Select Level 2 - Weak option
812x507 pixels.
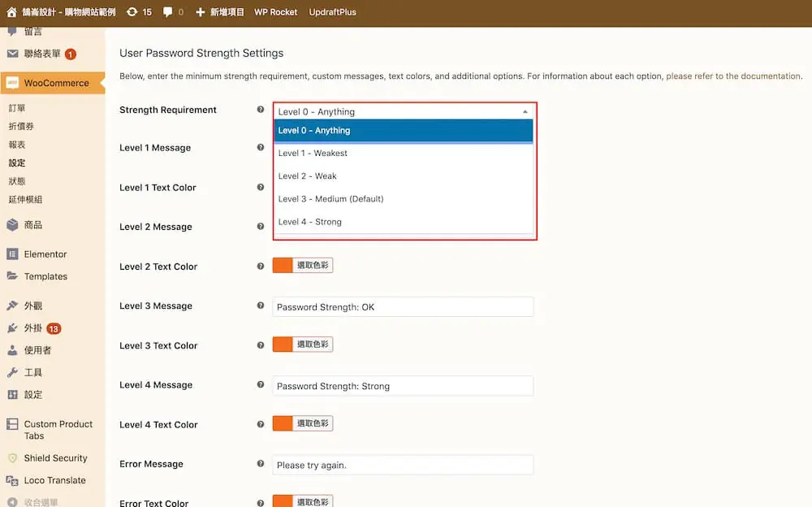(404, 176)
